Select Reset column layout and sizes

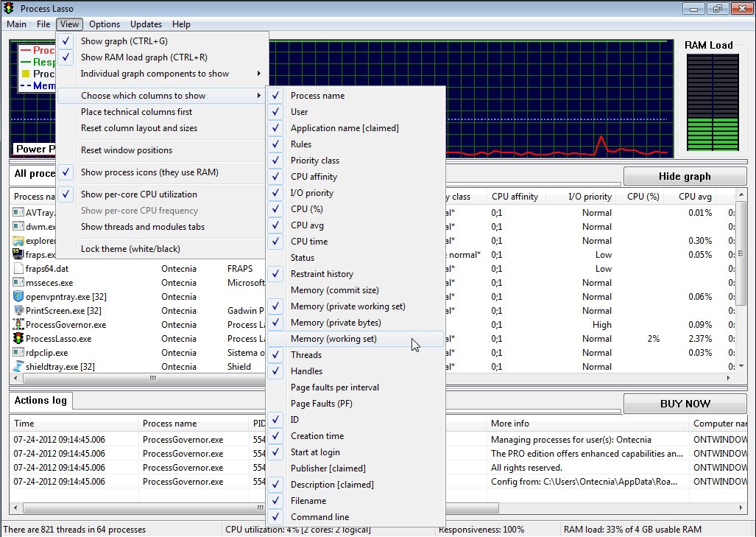(x=162, y=128)
